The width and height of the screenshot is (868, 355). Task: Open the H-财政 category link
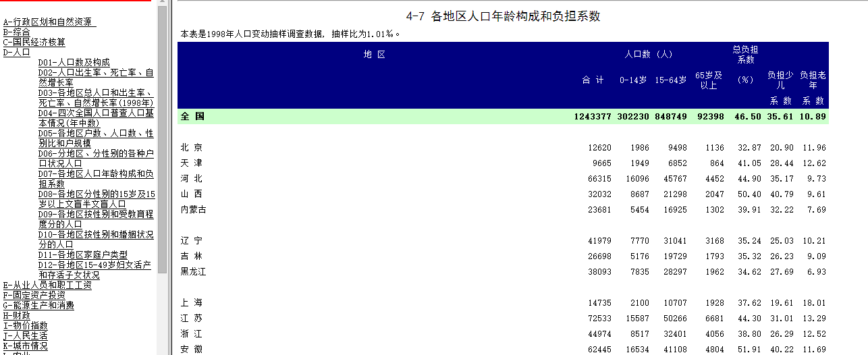point(16,315)
